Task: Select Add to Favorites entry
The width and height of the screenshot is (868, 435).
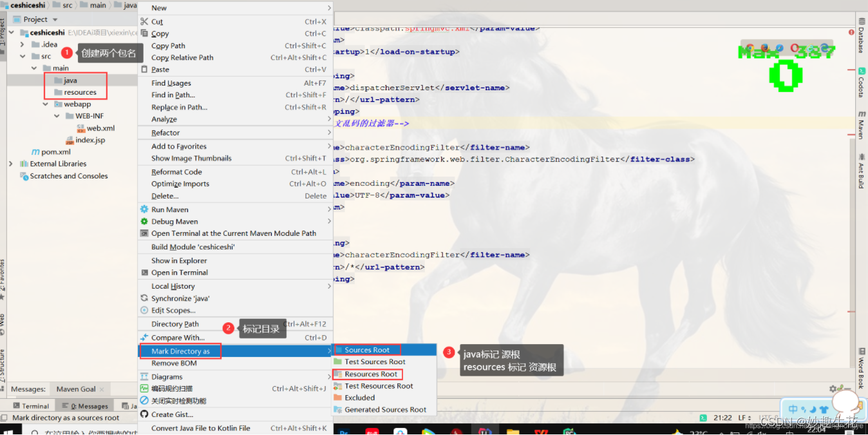Action: 235,146
